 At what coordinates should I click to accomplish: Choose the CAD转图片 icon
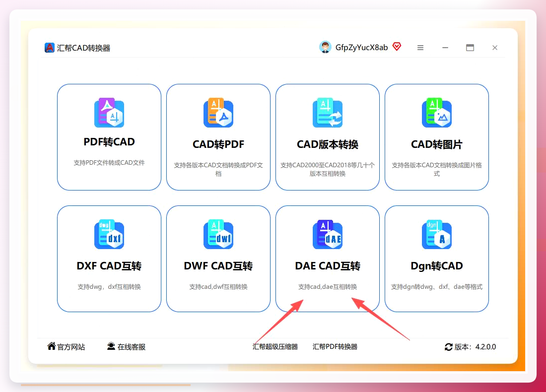tap(437, 113)
